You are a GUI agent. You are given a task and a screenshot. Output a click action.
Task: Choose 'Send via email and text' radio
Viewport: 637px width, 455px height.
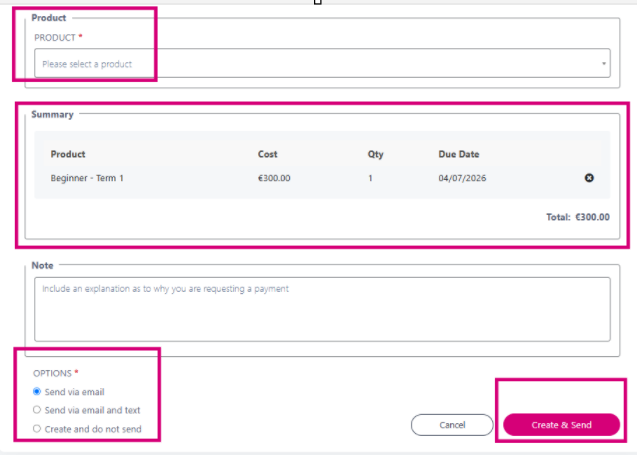(37, 410)
